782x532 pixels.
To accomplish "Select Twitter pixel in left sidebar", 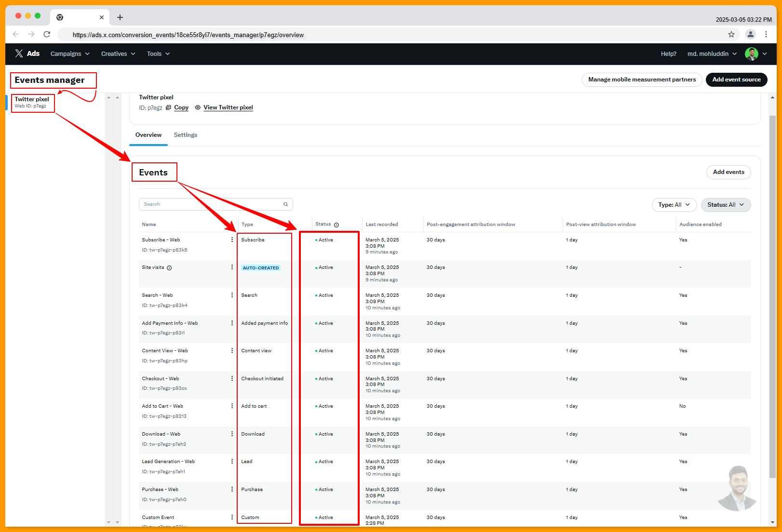I will pyautogui.click(x=32, y=102).
